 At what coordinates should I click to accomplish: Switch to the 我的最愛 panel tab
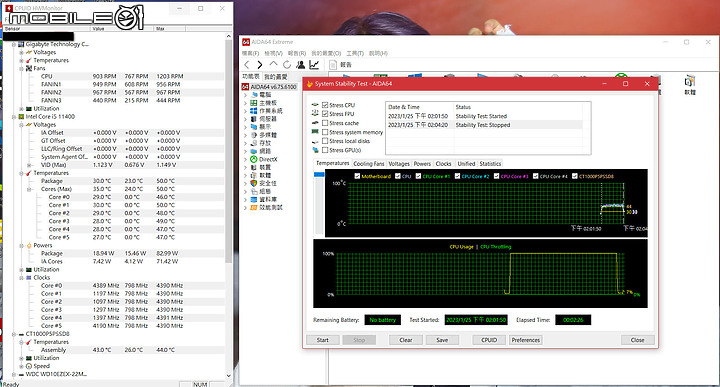click(x=276, y=77)
